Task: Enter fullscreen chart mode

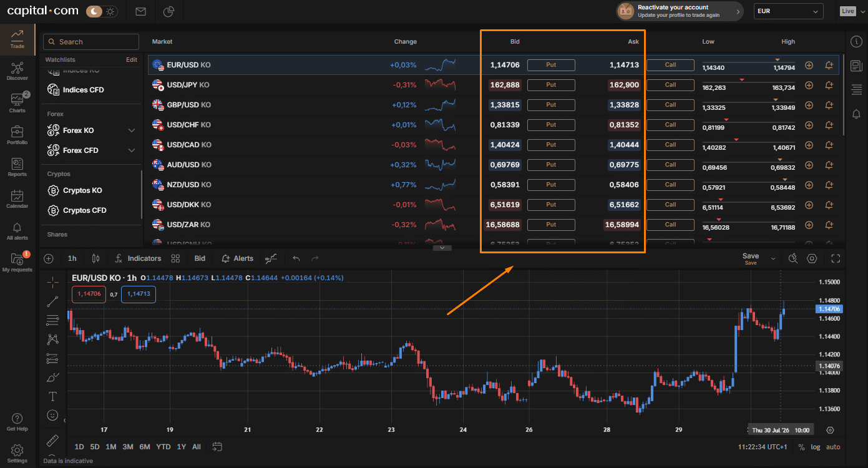Action: (836, 258)
